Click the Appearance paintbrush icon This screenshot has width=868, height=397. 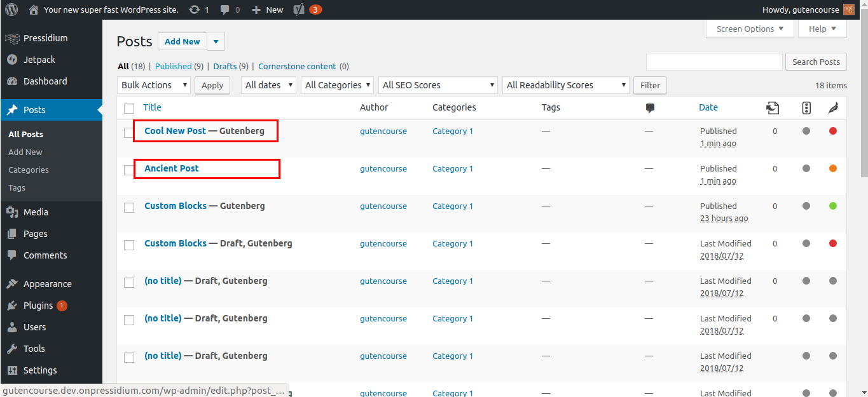coord(12,284)
